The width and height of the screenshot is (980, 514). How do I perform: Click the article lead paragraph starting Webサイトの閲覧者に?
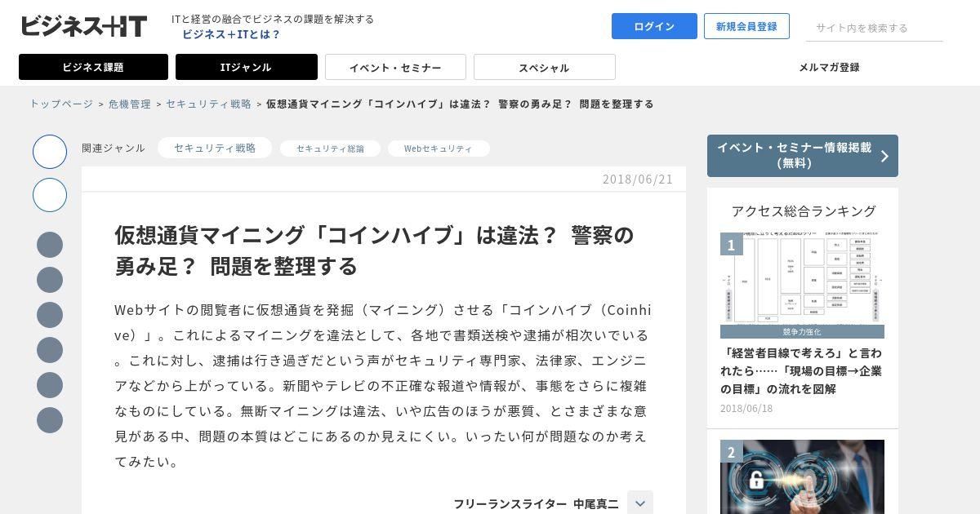pyautogui.click(x=384, y=385)
